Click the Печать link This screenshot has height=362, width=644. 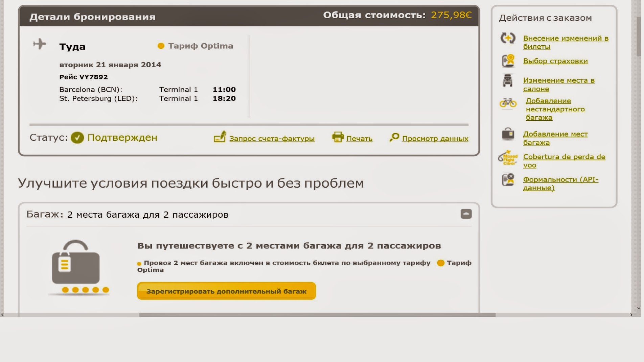pos(359,138)
